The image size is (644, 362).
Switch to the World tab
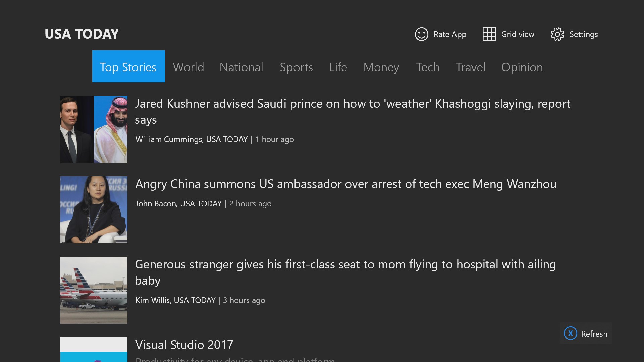point(189,67)
